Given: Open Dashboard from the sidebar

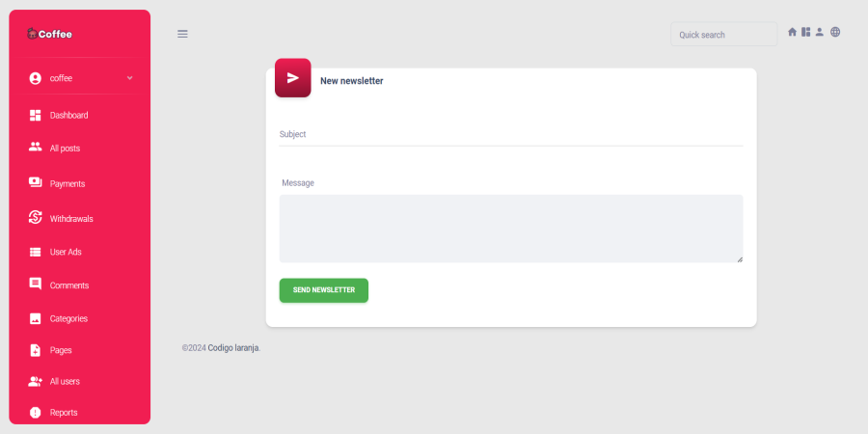Looking at the screenshot, I should click(x=68, y=115).
